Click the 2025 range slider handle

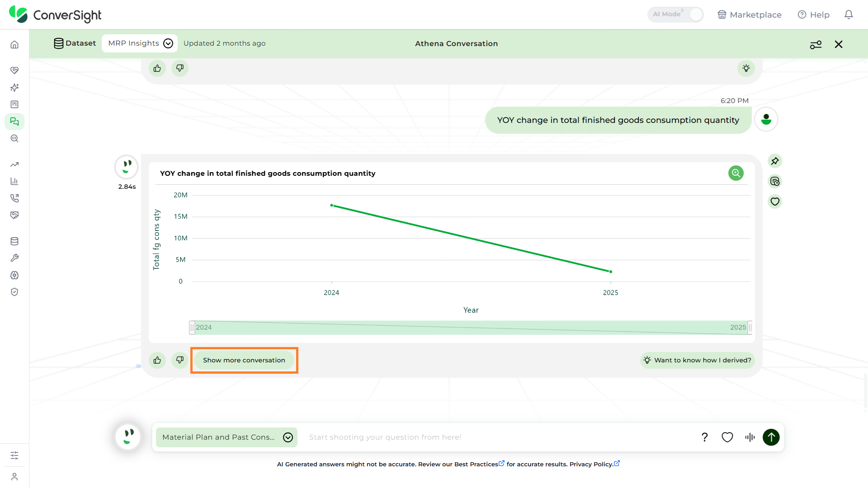tap(750, 327)
